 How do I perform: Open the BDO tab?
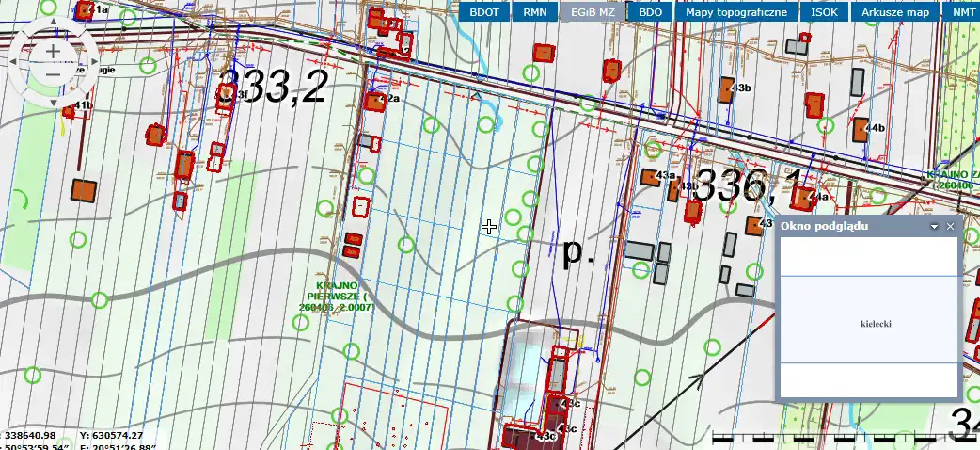[649, 12]
